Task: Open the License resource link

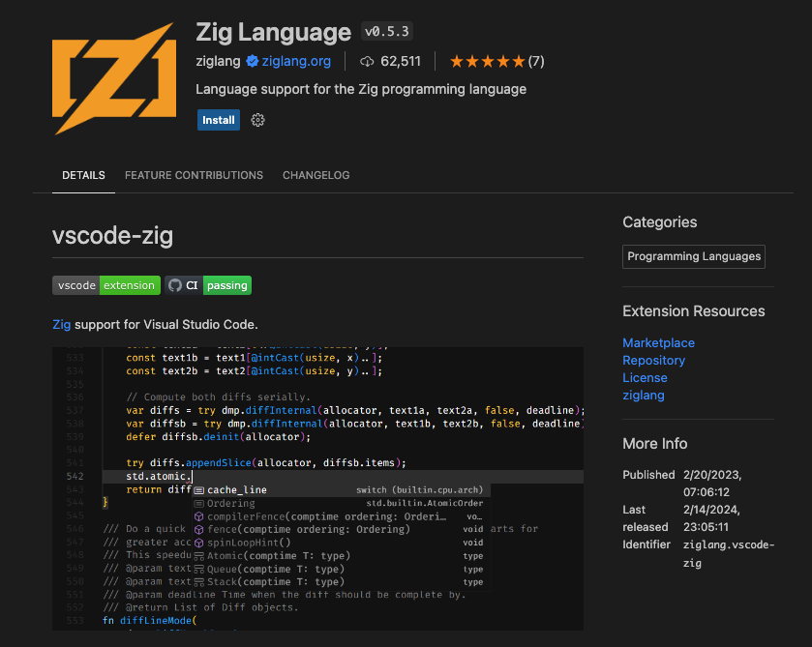Action: 645,378
